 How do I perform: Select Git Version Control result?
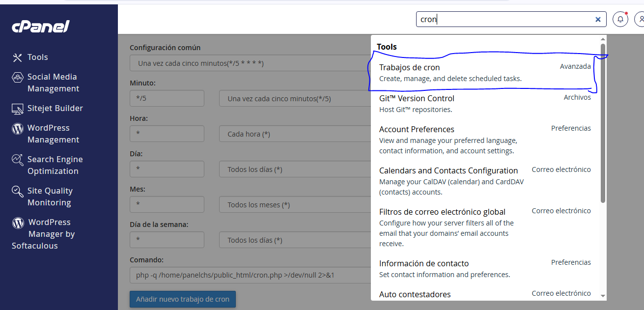click(485, 104)
